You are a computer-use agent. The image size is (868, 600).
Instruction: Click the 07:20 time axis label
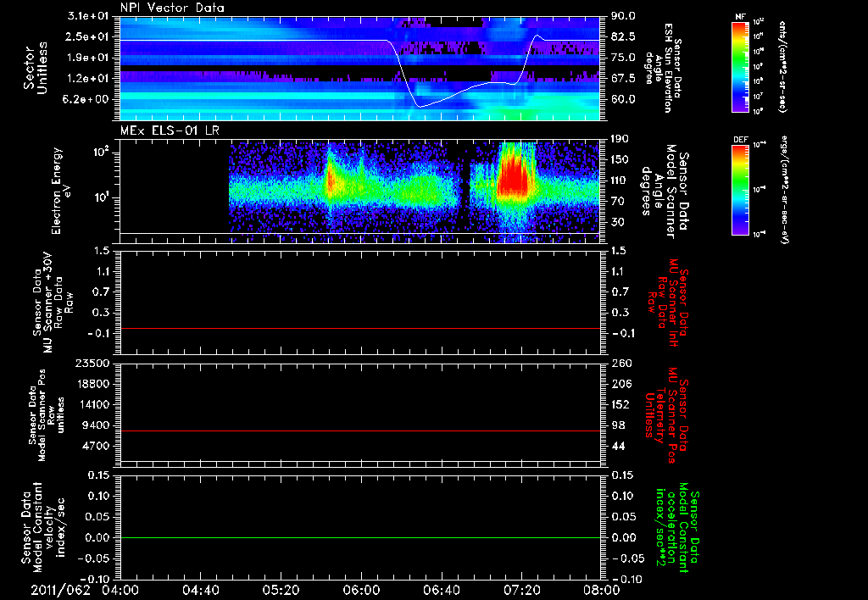click(x=521, y=590)
